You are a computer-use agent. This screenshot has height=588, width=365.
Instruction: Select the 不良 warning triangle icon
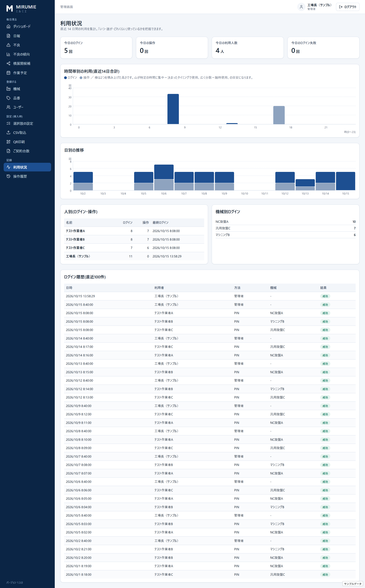[9, 45]
